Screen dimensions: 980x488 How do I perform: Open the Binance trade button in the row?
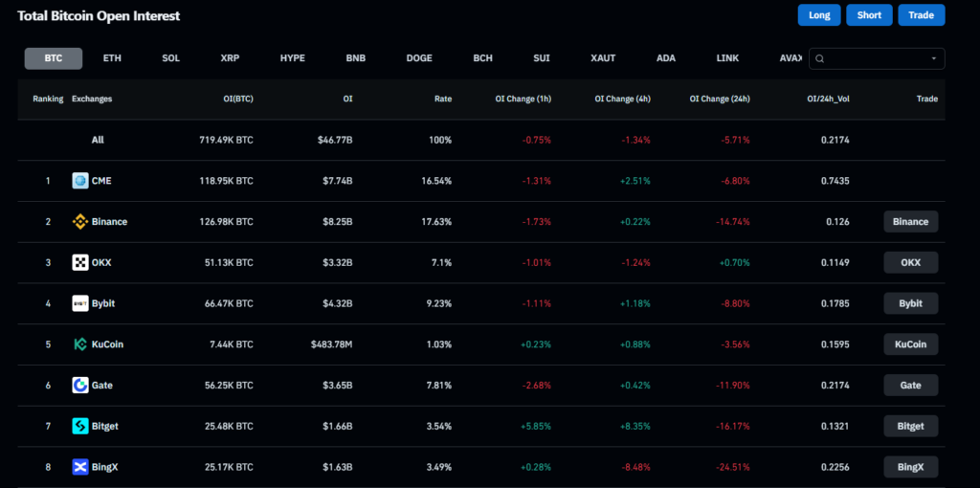pos(910,222)
